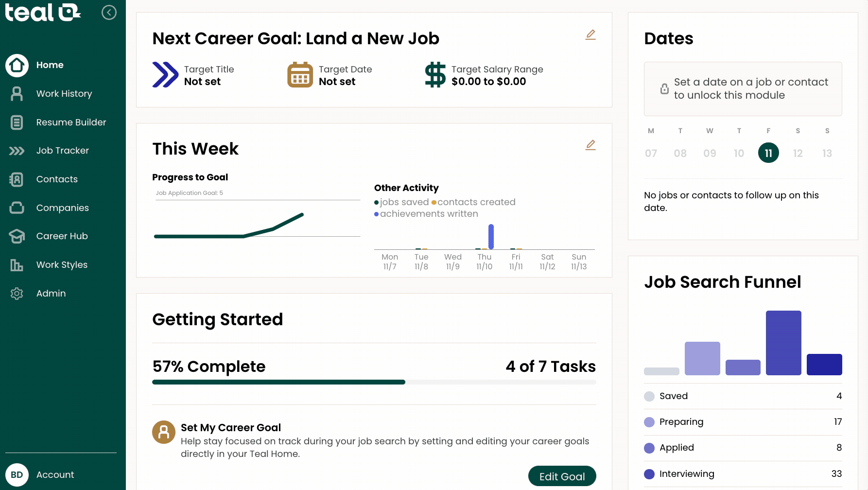The width and height of the screenshot is (868, 490).
Task: Click the edit pencil on This Week panel
Action: pyautogui.click(x=590, y=145)
